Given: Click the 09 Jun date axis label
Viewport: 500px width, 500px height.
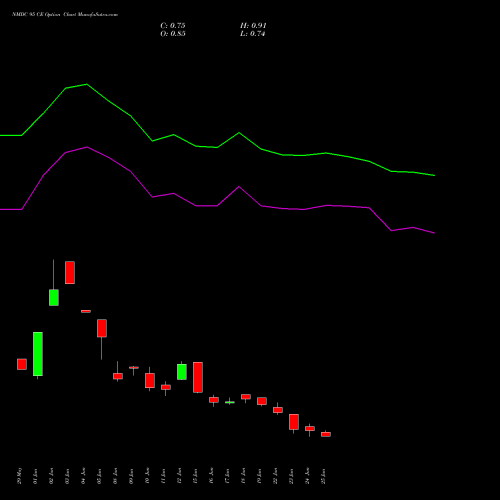Looking at the screenshot, I should 131,476.
